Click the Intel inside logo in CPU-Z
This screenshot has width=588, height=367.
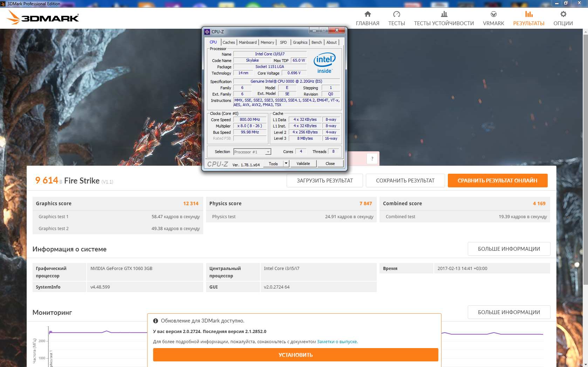[324, 63]
